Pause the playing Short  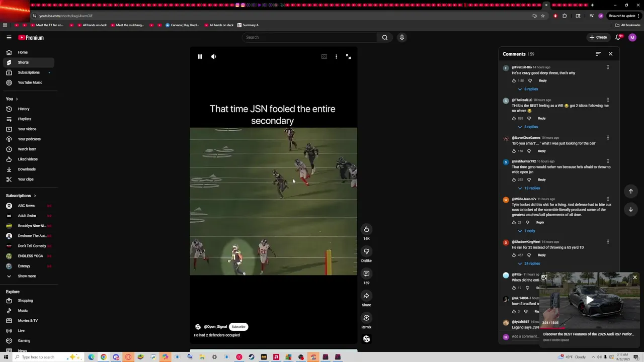200,57
